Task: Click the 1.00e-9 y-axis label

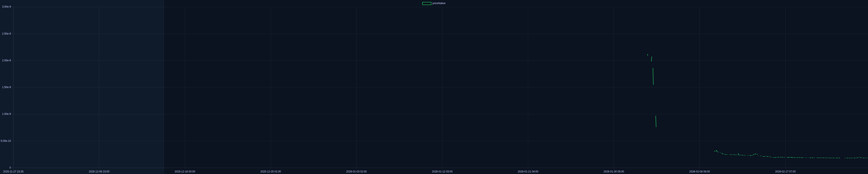Action: pos(7,114)
